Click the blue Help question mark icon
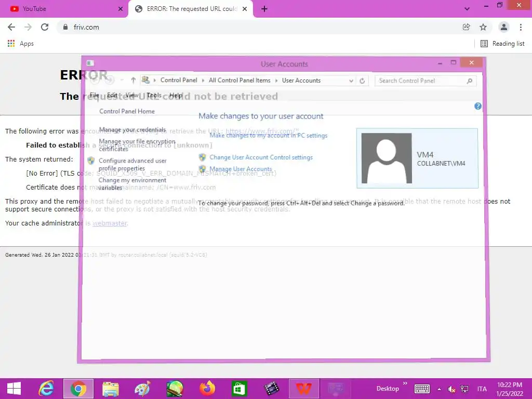 point(478,106)
